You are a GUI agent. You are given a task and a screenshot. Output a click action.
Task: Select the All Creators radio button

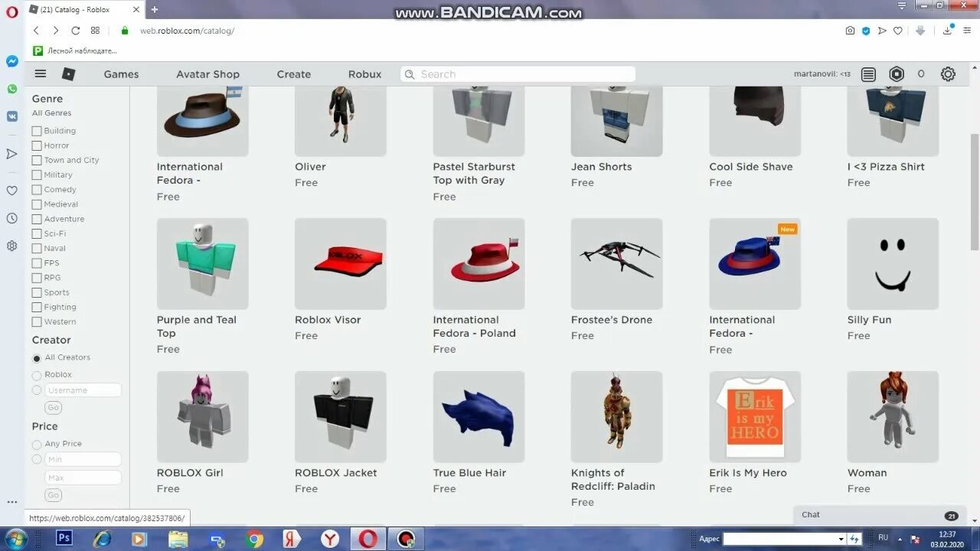coord(37,358)
